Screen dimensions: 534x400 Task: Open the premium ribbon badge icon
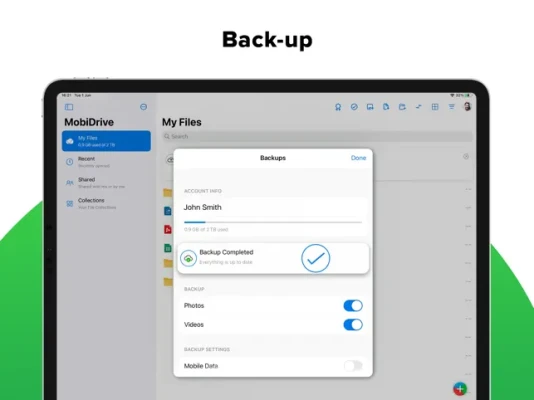[x=338, y=107]
